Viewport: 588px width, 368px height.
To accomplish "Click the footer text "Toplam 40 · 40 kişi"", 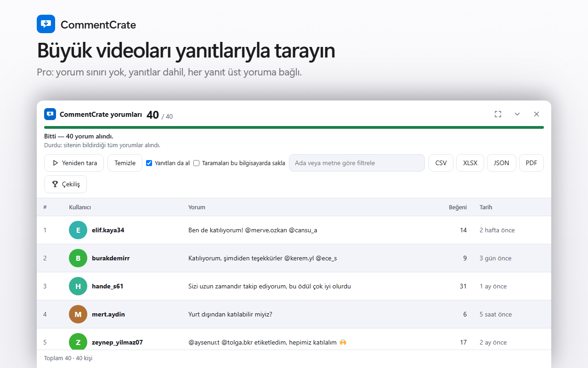I will coord(68,358).
